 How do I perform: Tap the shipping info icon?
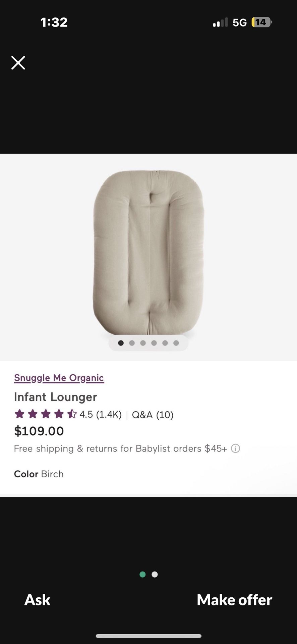[236, 448]
